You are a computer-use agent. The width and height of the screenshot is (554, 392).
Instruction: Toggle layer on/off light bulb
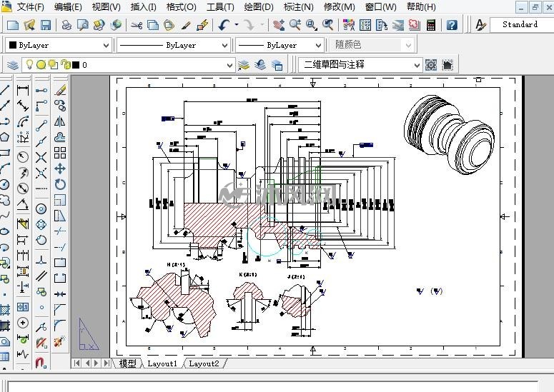point(30,64)
